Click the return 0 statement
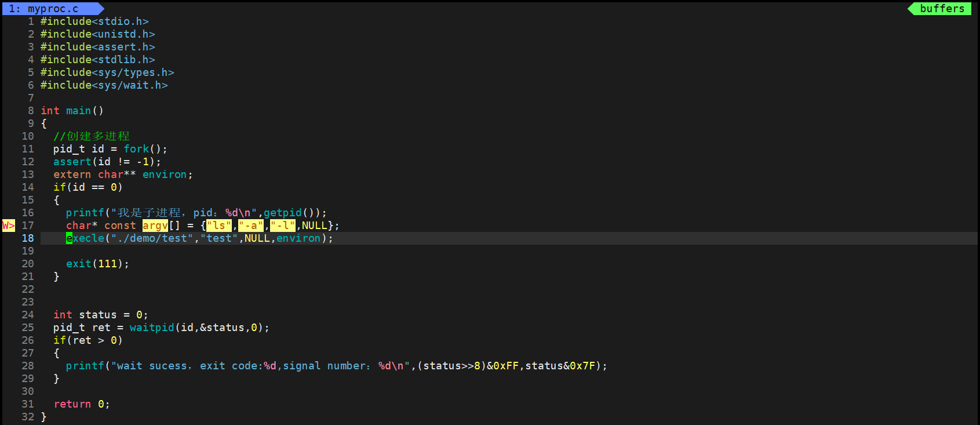980x425 pixels. pos(82,404)
